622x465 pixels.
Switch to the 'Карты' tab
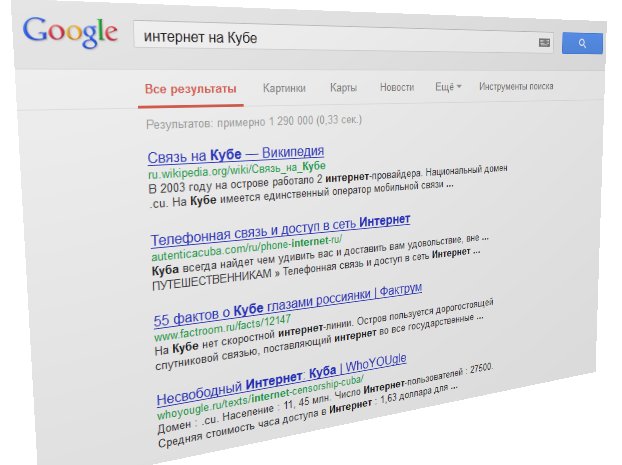(x=343, y=87)
